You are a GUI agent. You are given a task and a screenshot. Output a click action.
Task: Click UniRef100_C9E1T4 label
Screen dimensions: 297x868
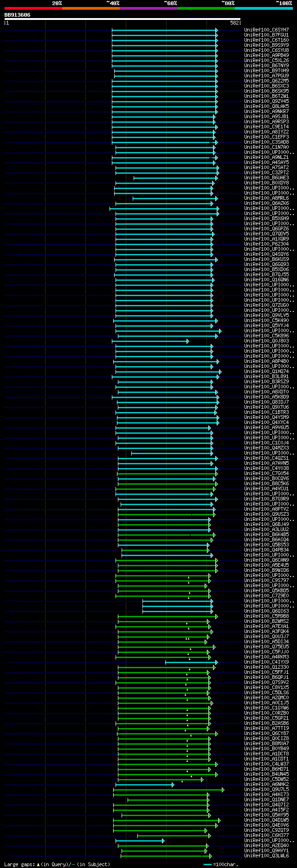[x=266, y=127]
